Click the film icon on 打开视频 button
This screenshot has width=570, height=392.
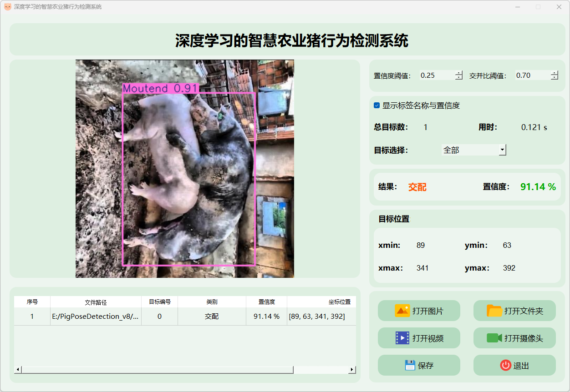click(402, 338)
